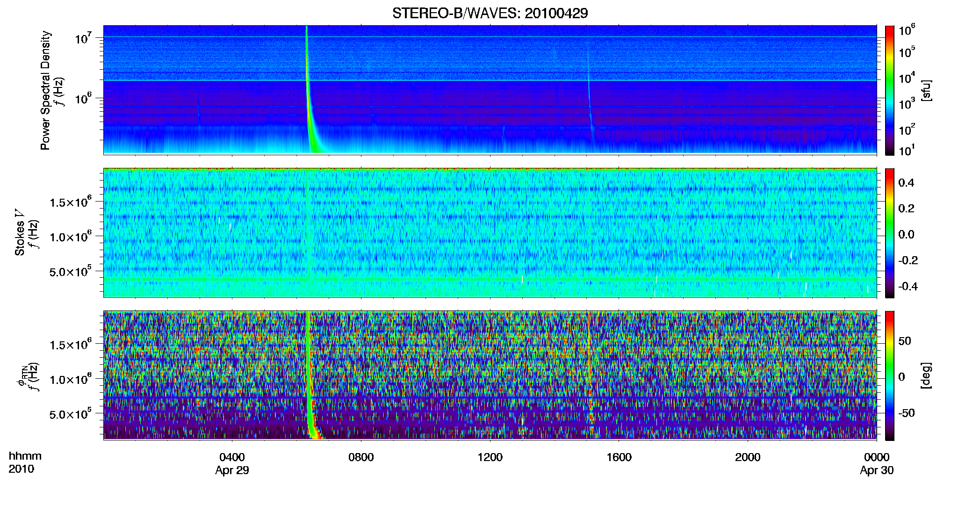Image resolution: width=980 pixels, height=505 pixels.
Task: Click the φRTN degree colorbar
Action: click(890, 375)
